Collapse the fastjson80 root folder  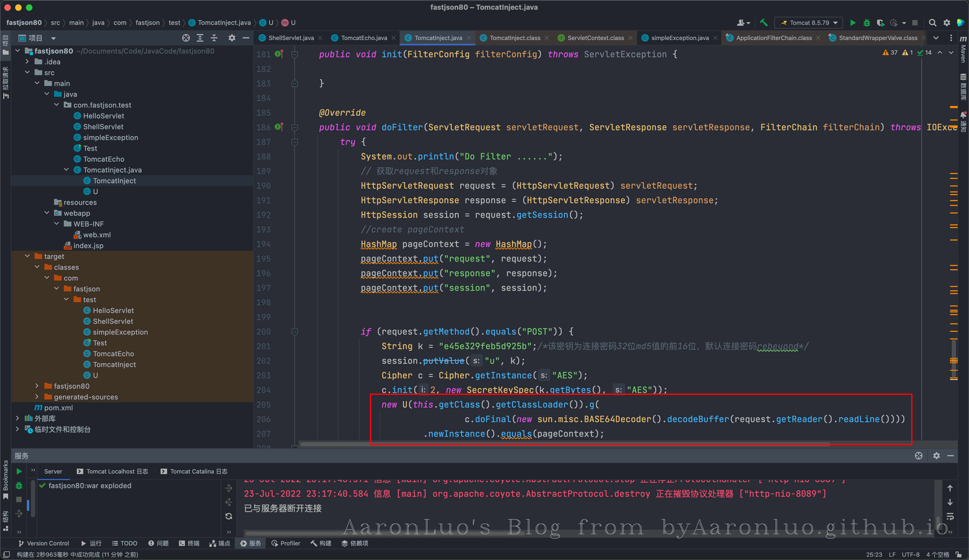tap(18, 51)
